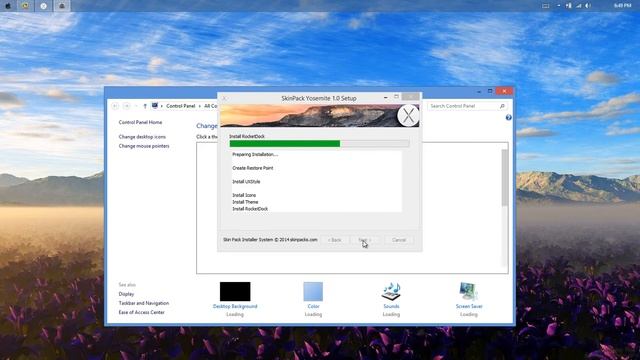The width and height of the screenshot is (640, 360).
Task: Click the X logo in SkinPack Setup header
Action: tap(408, 116)
